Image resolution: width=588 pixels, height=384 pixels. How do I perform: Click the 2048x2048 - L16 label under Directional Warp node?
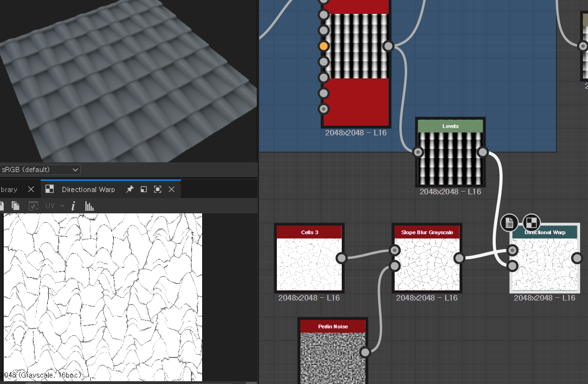tap(544, 298)
